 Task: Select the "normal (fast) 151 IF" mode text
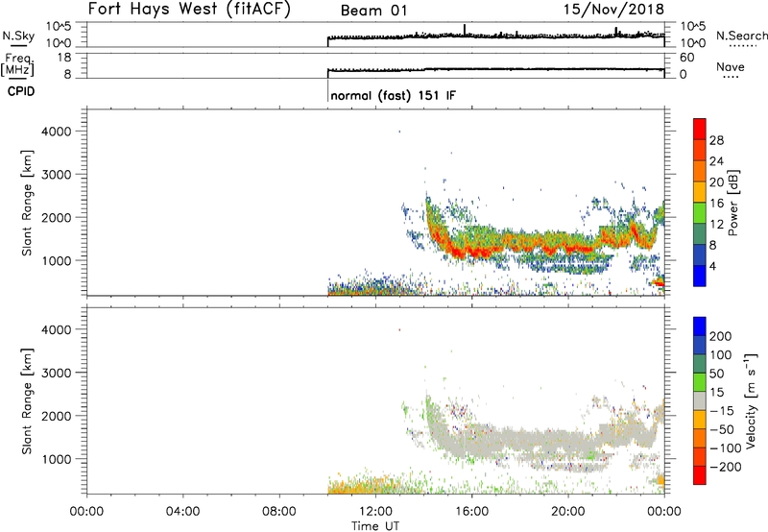click(x=393, y=95)
